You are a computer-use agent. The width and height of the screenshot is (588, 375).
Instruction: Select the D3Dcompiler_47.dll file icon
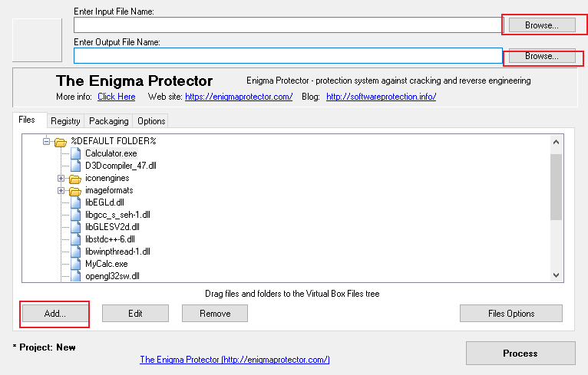pyautogui.click(x=76, y=166)
